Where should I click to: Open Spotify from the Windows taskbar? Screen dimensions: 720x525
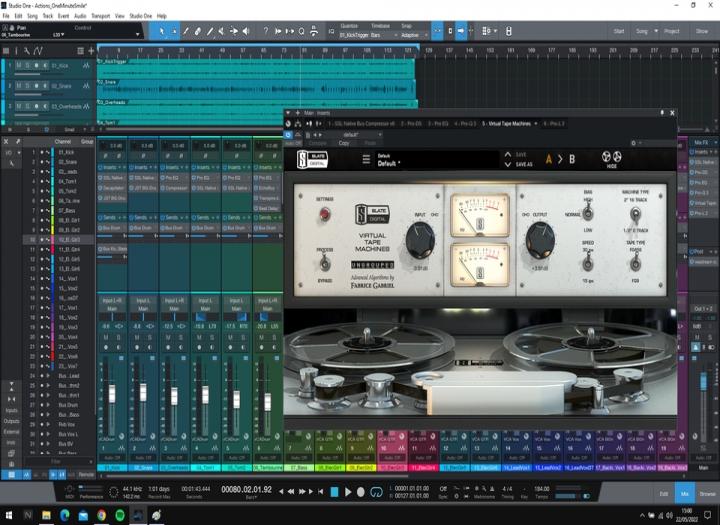point(120,515)
